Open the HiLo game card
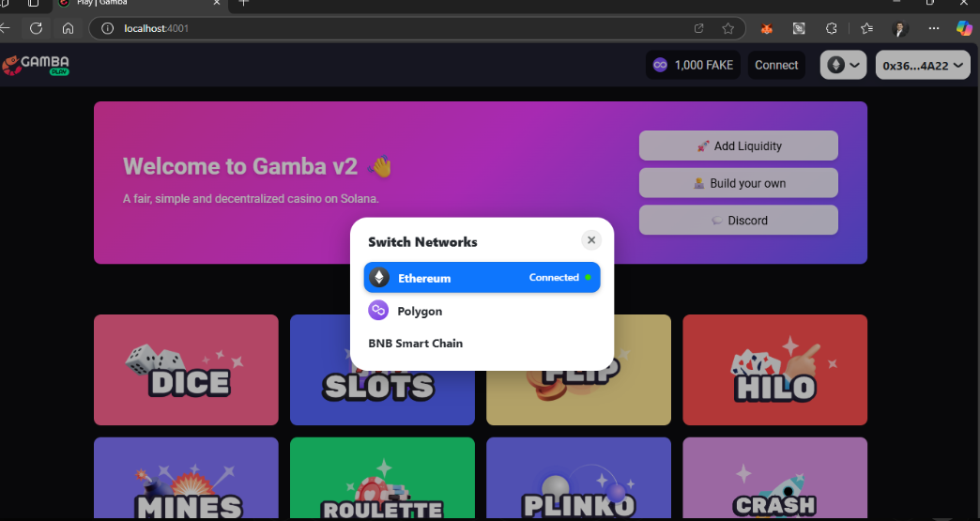The image size is (980, 521). coord(775,370)
